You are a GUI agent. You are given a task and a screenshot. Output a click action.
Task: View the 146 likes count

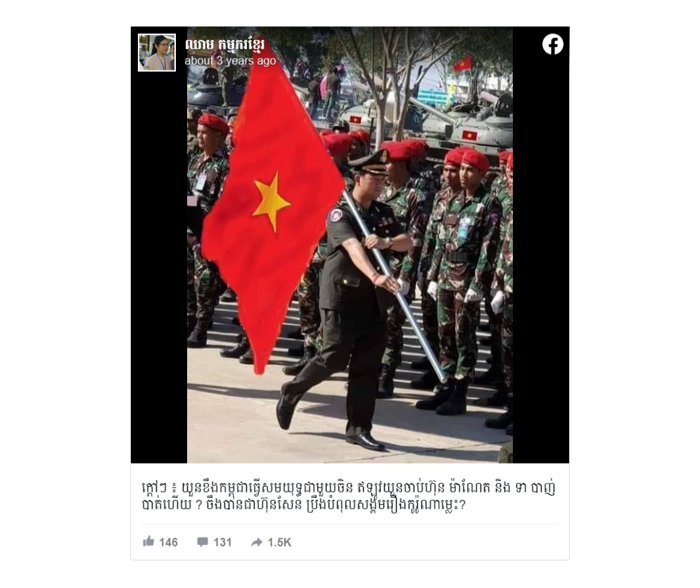point(168,542)
